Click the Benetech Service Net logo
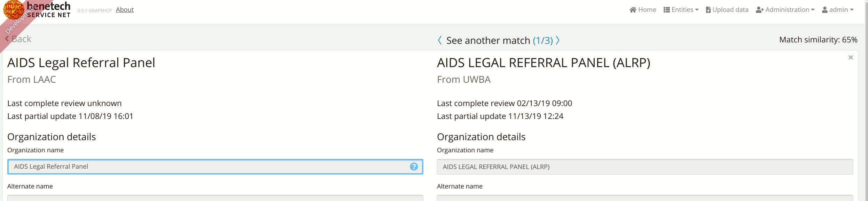This screenshot has width=868, height=201. click(x=37, y=10)
